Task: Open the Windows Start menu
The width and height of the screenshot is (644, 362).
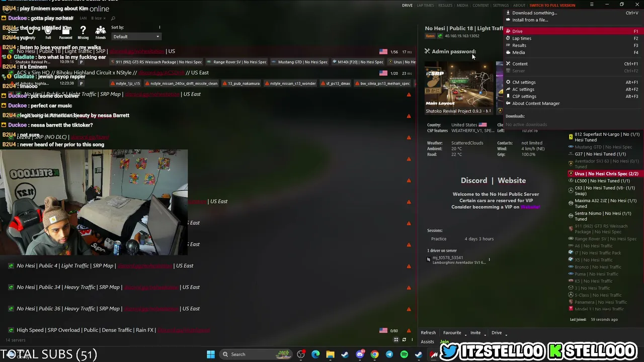Action: coord(211,354)
